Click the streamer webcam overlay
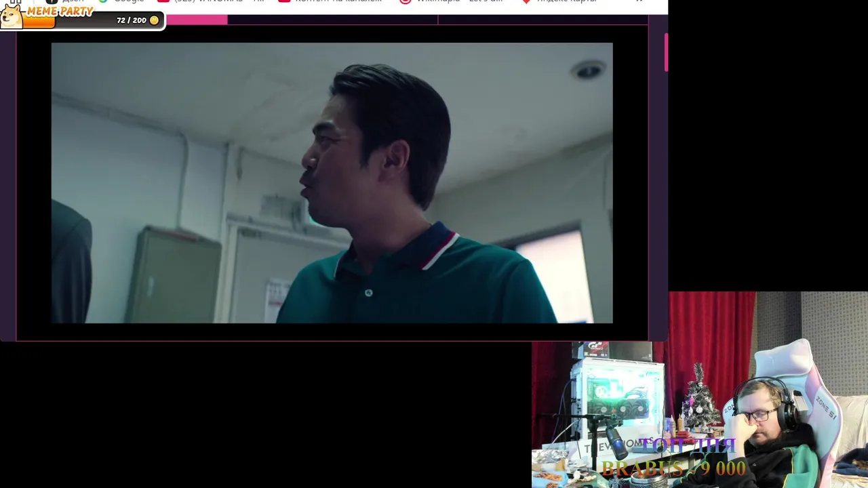 pyautogui.click(x=700, y=390)
